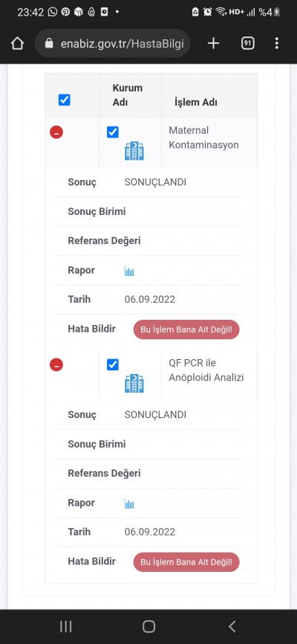
Task: Open the report chart icon for Maternal Kontaminasyon
Action: (x=129, y=271)
